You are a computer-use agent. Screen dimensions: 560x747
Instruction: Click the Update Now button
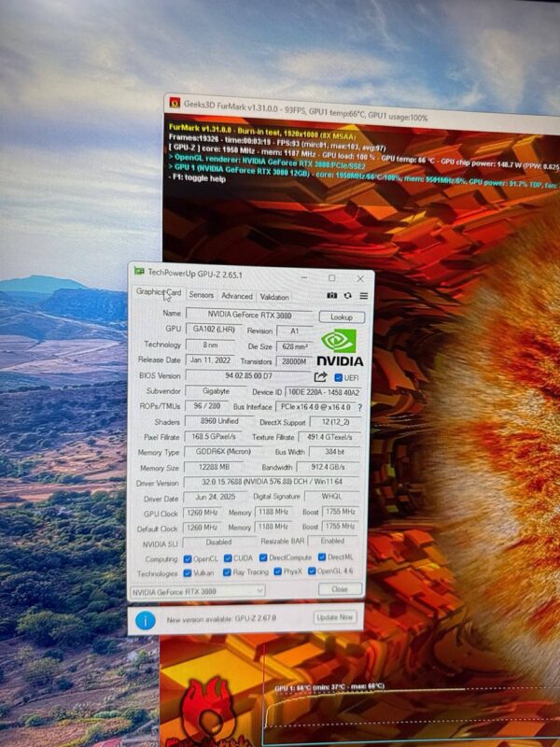pos(335,617)
